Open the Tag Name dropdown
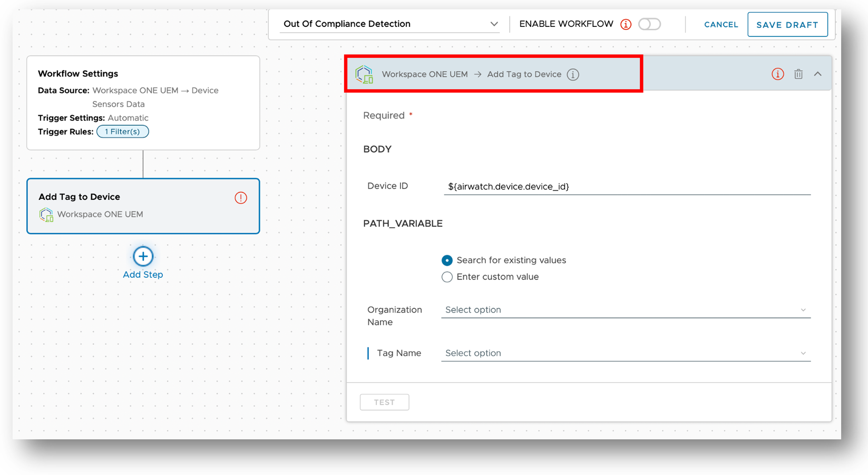Screen dimensions: 868x475 (626, 353)
